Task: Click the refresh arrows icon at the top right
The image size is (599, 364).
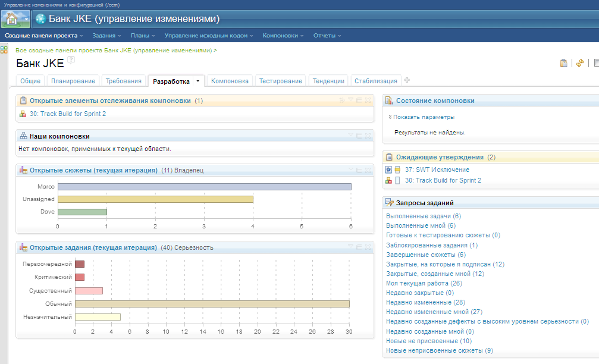Action: 580,63
